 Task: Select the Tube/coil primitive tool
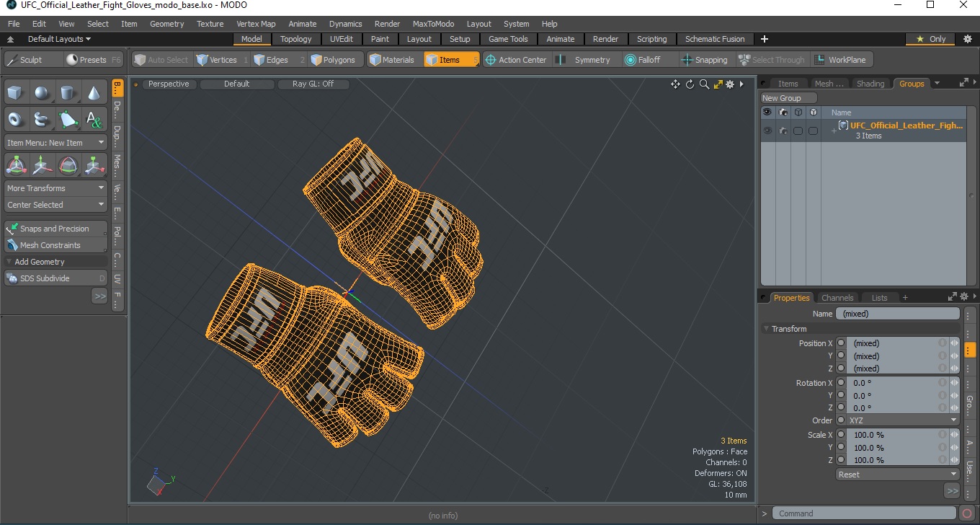pos(42,119)
